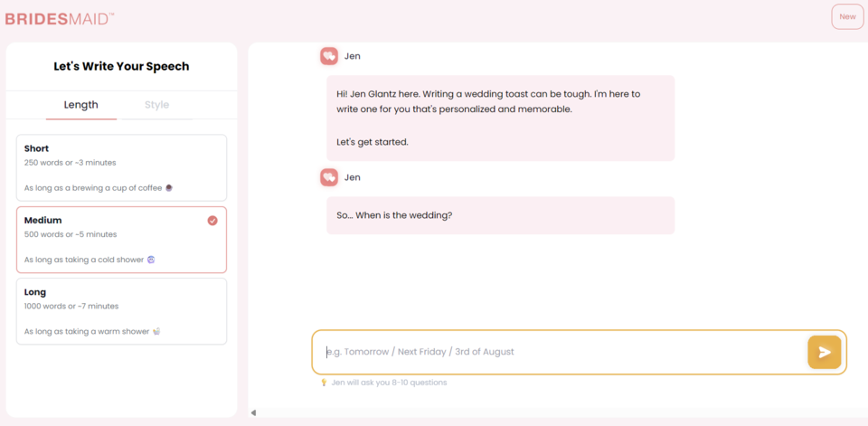Click the coffee cup emoji in Short option

tap(169, 188)
